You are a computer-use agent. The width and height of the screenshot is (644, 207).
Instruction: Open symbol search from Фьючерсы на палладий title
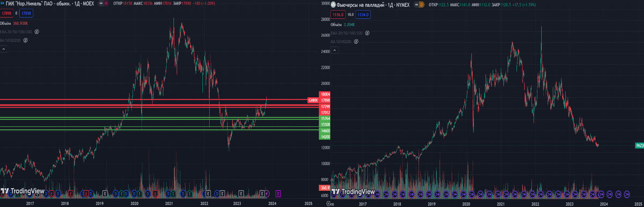[x=373, y=5]
